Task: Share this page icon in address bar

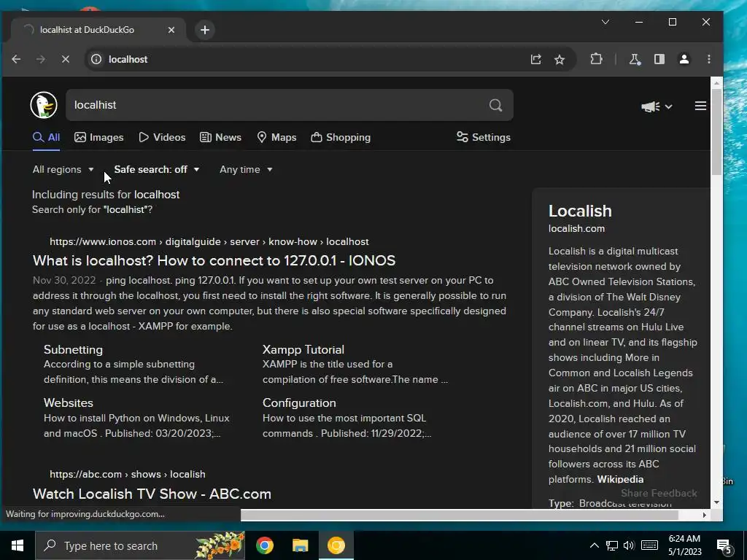Action: [x=536, y=59]
